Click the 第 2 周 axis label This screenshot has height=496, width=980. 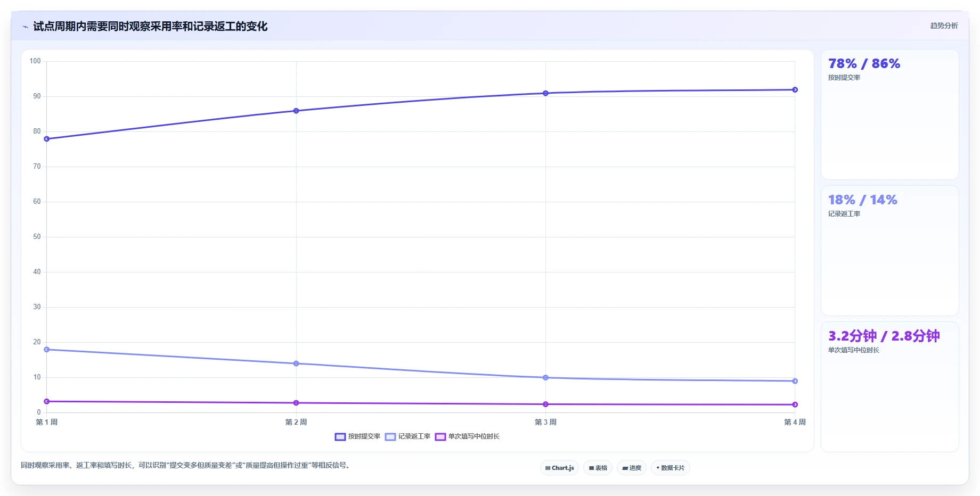point(296,422)
